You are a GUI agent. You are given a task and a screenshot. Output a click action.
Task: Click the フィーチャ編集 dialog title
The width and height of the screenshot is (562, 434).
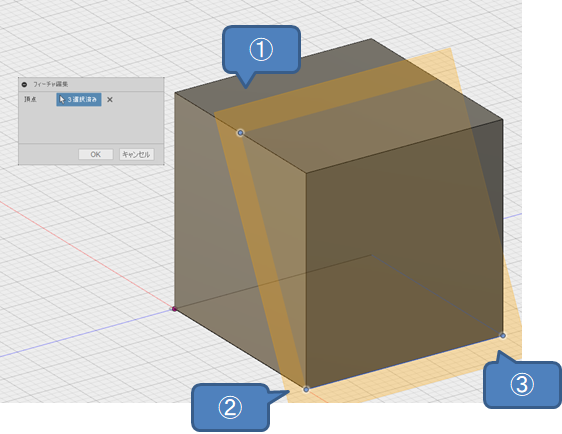(51, 85)
